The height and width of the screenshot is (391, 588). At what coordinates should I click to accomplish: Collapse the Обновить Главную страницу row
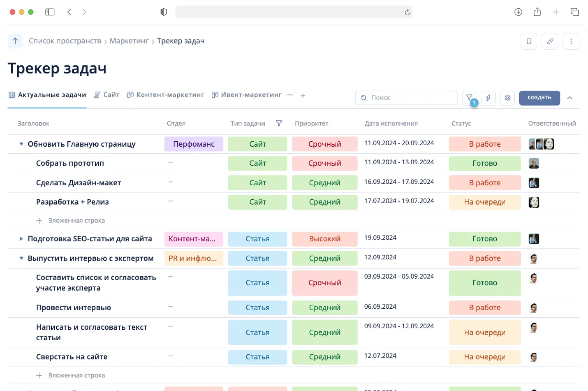(21, 144)
